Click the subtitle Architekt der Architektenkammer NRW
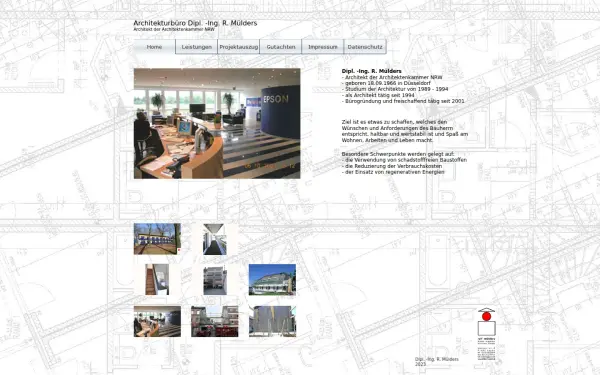Image resolution: width=600 pixels, height=375 pixels. coord(174,29)
